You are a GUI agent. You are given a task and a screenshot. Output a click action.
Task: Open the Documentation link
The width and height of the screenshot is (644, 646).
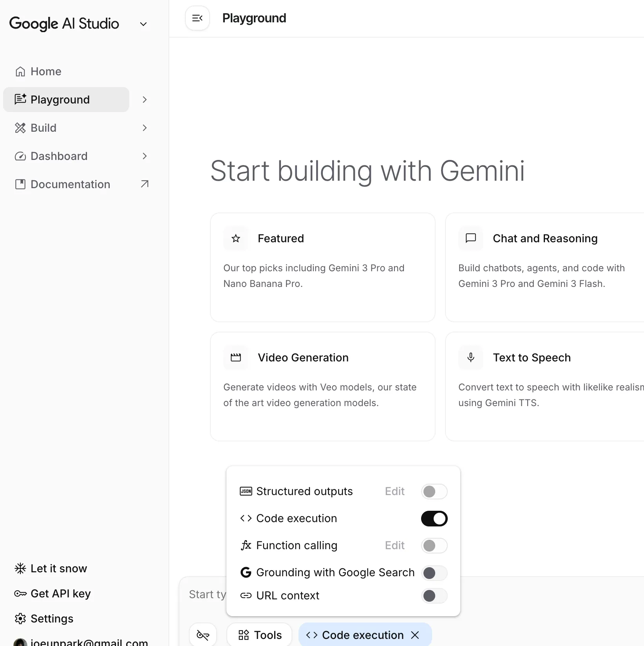coord(71,184)
